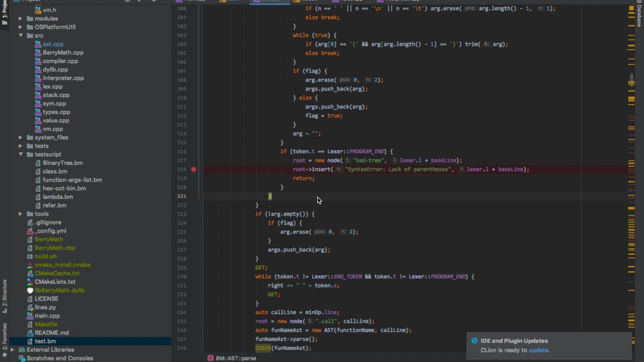Click the libBerryMath.dylib shield icon
This screenshot has height=362, width=644.
tap(30, 290)
